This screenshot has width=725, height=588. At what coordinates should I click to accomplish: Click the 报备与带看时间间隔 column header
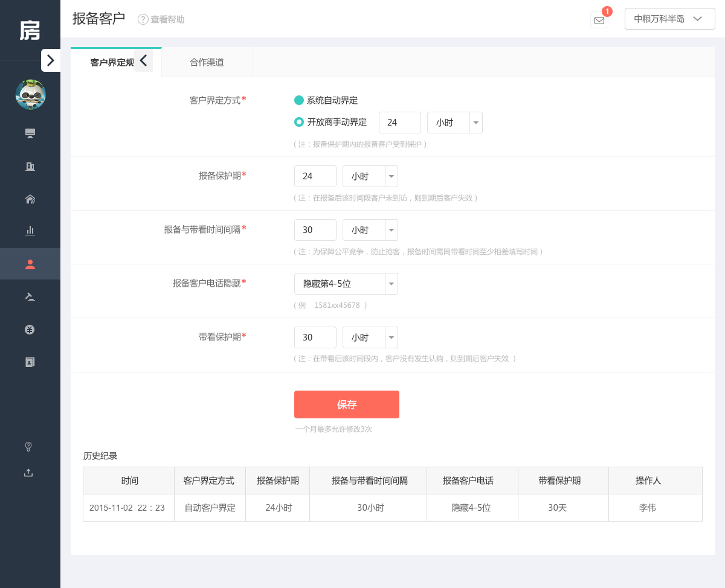[x=370, y=481]
